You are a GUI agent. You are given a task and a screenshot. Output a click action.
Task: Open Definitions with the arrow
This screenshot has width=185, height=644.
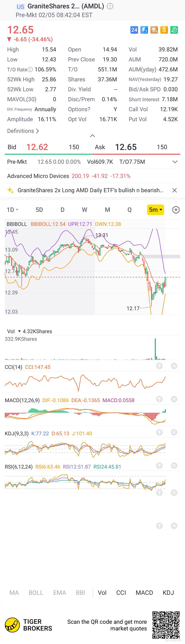[23, 131]
